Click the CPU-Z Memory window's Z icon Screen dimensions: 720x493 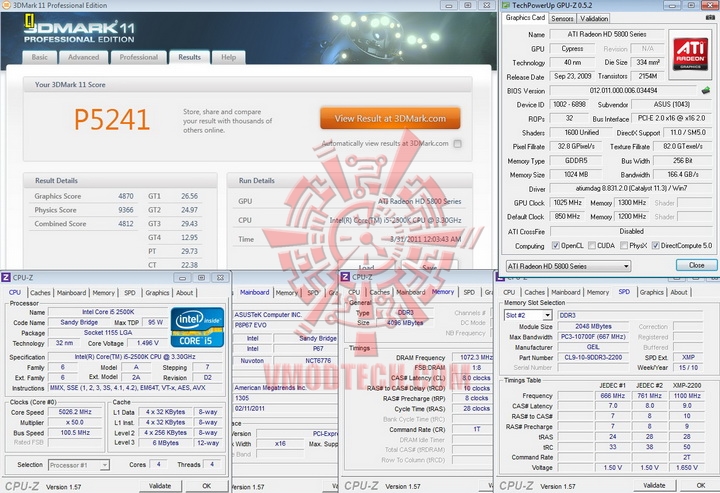click(345, 277)
